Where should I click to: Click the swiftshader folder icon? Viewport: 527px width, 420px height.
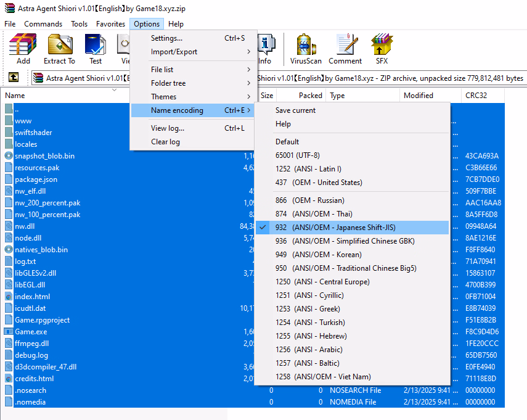coord(9,133)
